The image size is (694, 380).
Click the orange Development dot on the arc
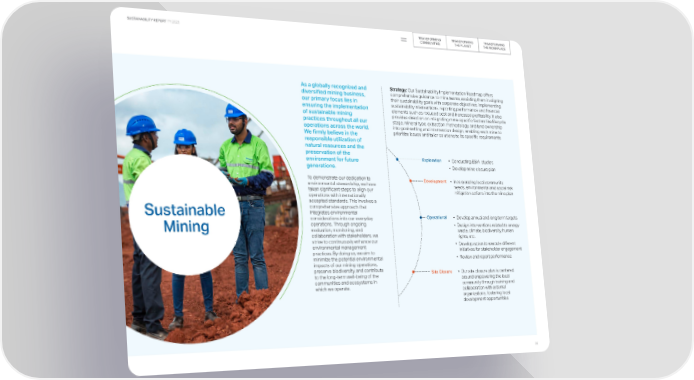411,180
